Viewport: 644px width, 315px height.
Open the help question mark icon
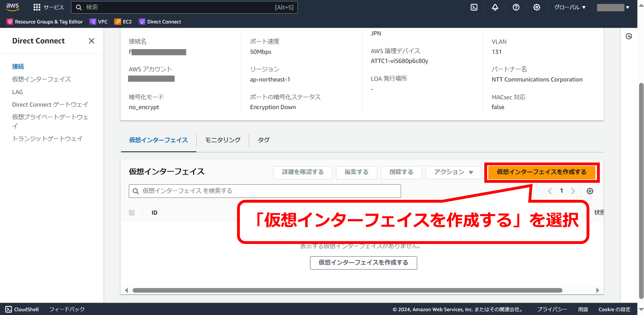[516, 7]
